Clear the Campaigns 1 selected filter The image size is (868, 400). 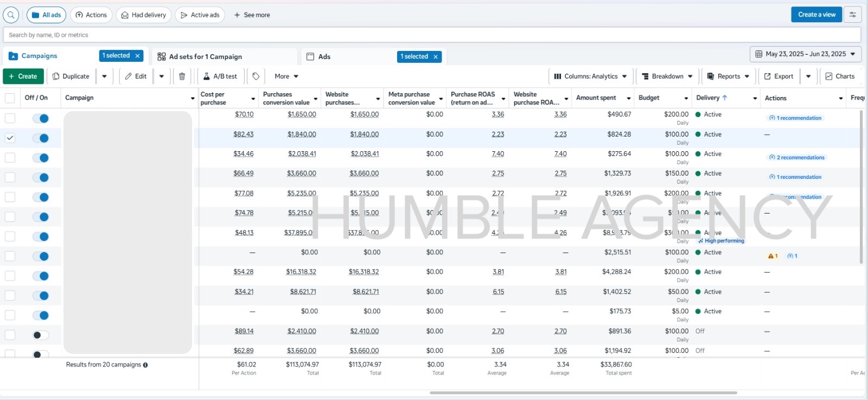coord(138,56)
